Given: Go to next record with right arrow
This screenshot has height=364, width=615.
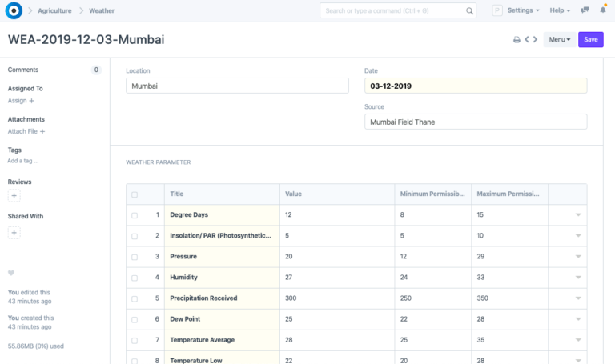Looking at the screenshot, I should coord(535,40).
